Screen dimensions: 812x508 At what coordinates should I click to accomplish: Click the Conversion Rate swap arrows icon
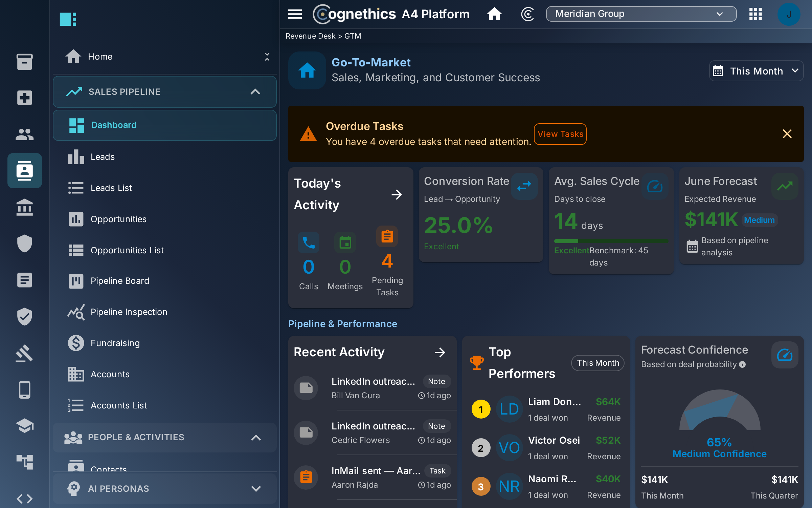[524, 186]
